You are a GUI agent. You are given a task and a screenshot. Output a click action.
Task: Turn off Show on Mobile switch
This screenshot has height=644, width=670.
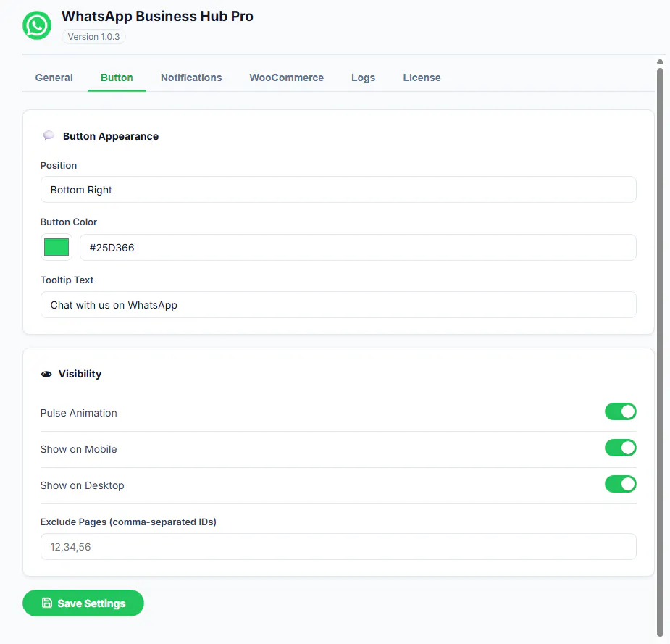621,448
